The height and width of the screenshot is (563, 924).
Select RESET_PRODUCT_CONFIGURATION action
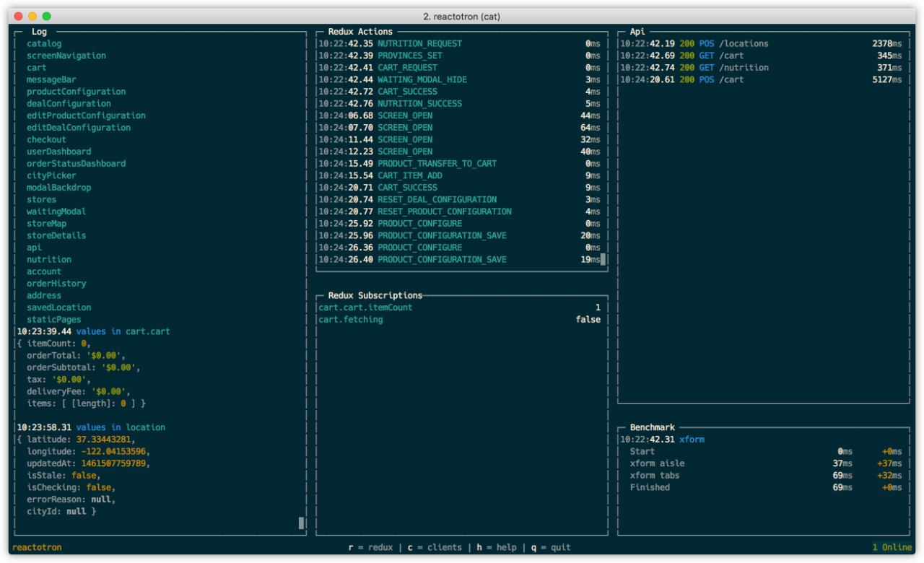[460, 211]
